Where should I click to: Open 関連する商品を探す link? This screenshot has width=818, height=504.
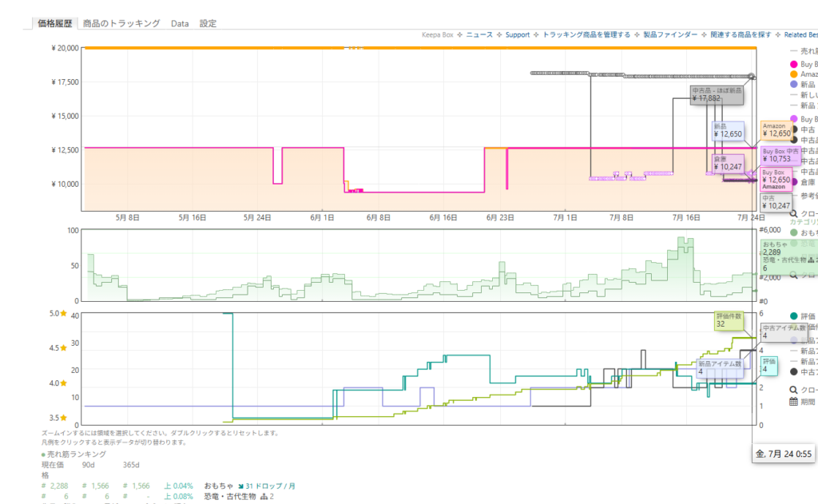coord(741,35)
